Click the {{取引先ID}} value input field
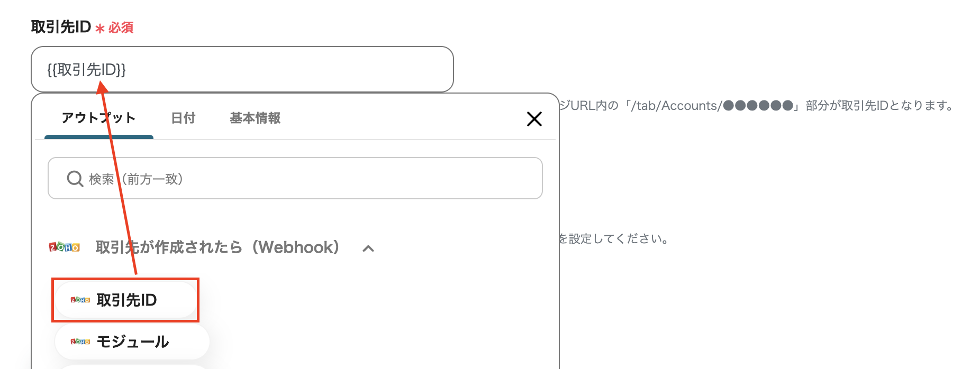 (242, 69)
